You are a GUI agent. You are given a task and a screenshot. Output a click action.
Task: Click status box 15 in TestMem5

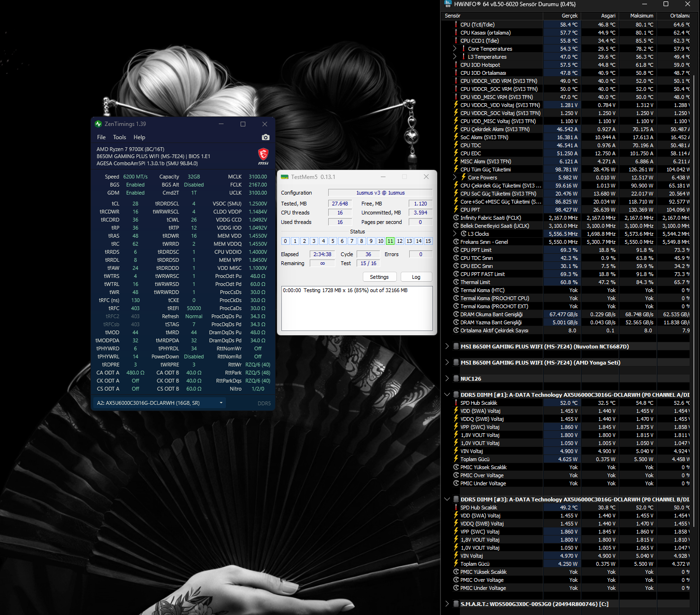pos(428,241)
